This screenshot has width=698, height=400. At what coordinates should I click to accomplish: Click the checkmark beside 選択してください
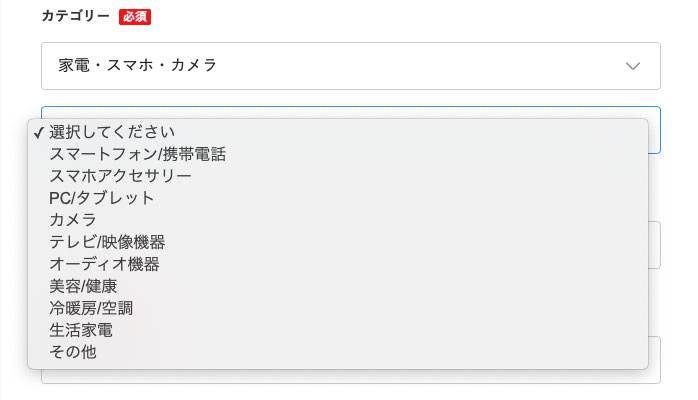[39, 133]
